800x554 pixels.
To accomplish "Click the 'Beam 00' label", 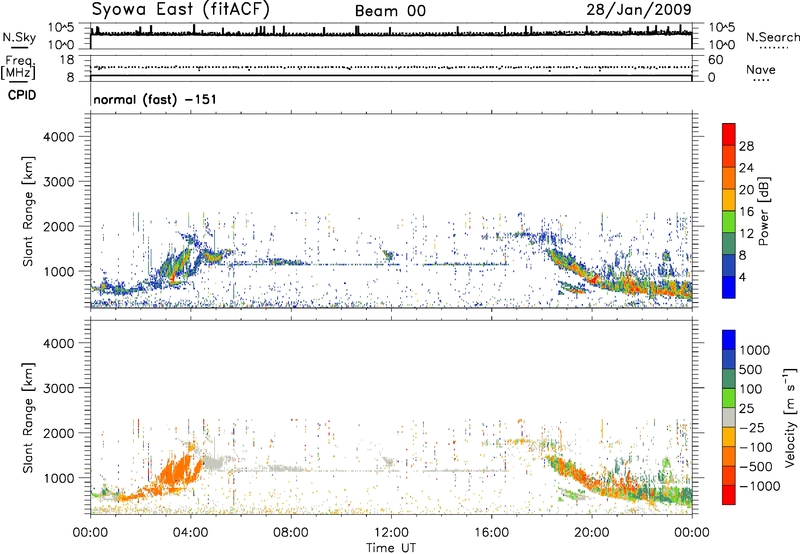I will click(390, 11).
